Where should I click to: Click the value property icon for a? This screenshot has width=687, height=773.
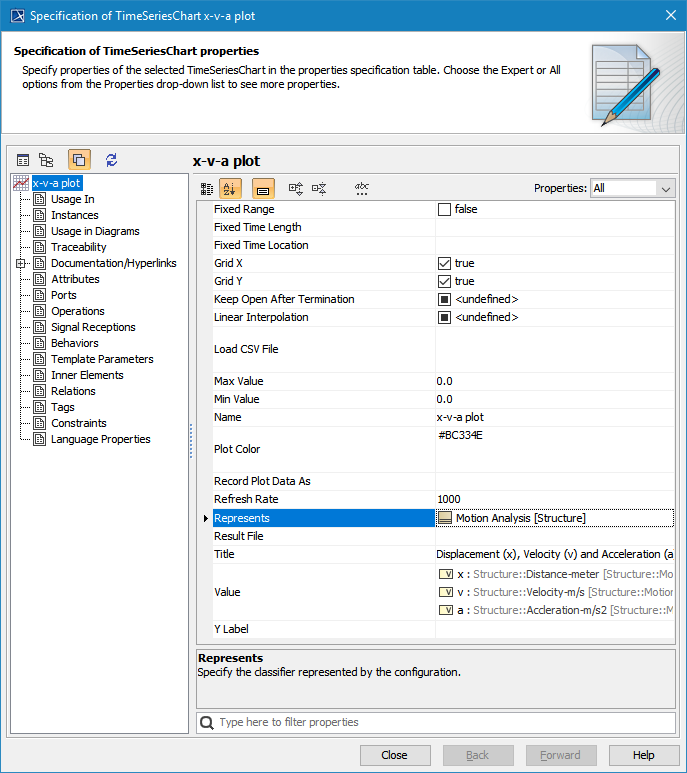click(x=446, y=610)
